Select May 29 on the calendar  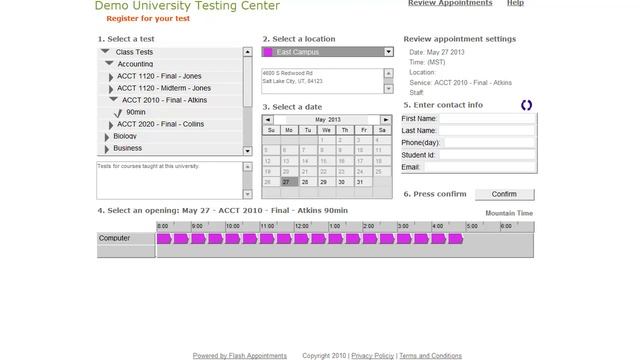click(327, 182)
